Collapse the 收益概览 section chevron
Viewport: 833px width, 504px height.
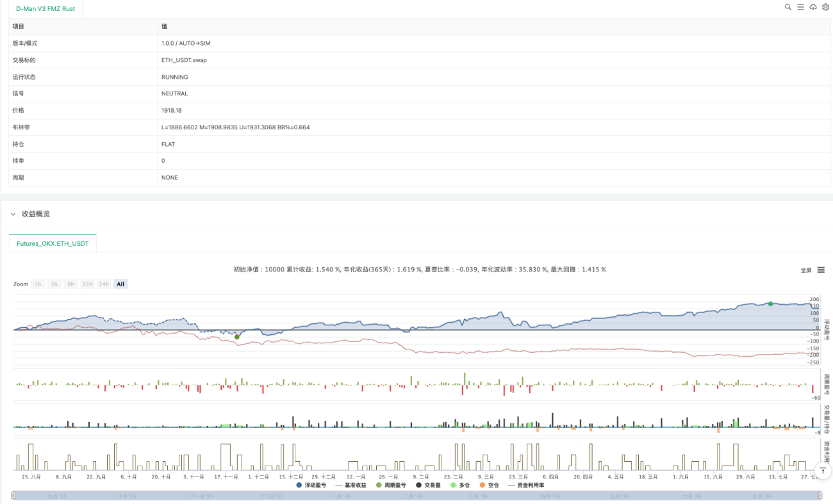coord(13,214)
